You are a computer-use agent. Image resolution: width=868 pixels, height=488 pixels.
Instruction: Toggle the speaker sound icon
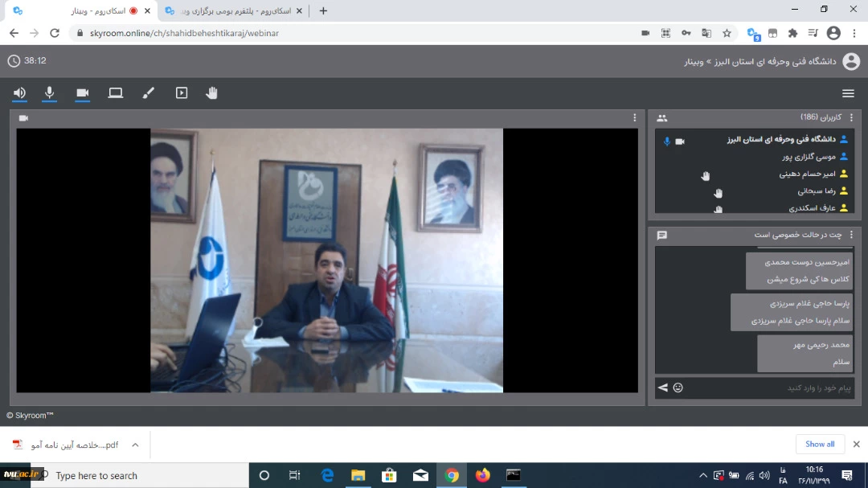[x=19, y=93]
